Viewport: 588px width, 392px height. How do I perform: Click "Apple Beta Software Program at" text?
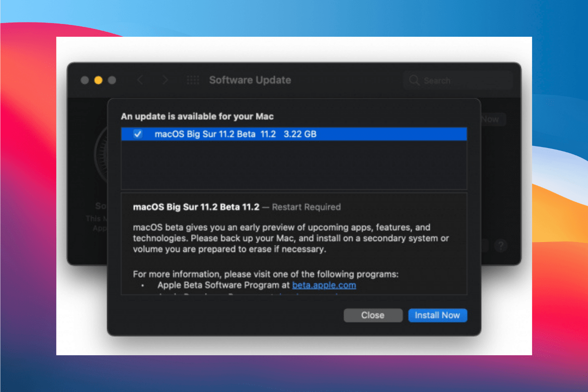click(224, 285)
